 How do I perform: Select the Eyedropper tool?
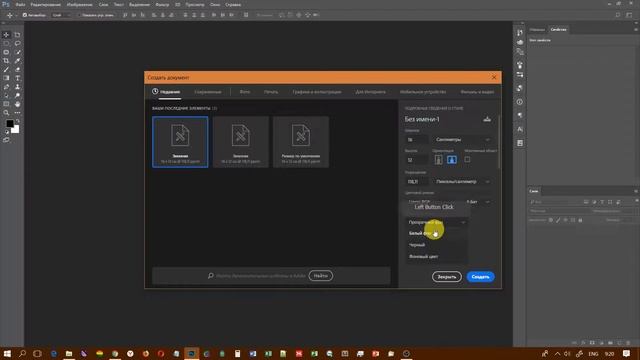pyautogui.click(x=18, y=60)
